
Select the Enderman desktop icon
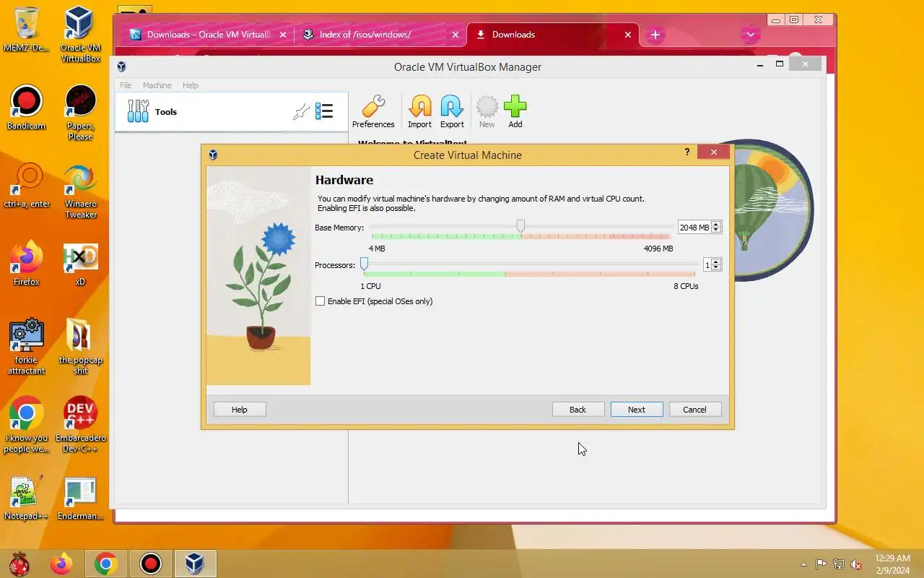(x=80, y=499)
